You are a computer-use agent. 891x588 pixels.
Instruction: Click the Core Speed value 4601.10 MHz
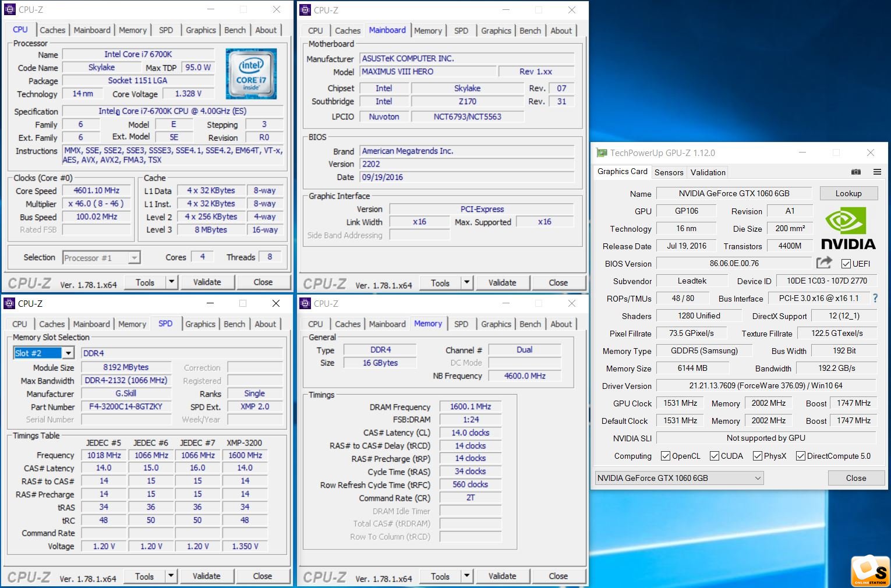pos(97,190)
